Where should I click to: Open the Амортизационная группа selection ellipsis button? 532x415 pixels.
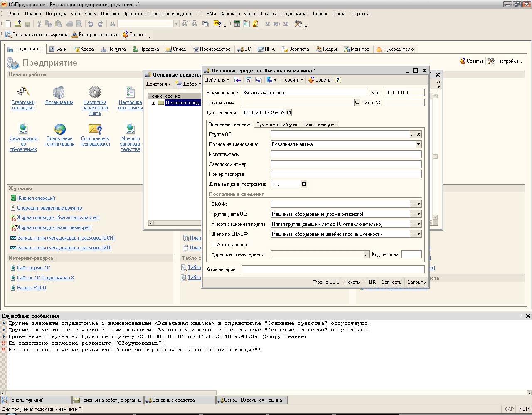[413, 224]
